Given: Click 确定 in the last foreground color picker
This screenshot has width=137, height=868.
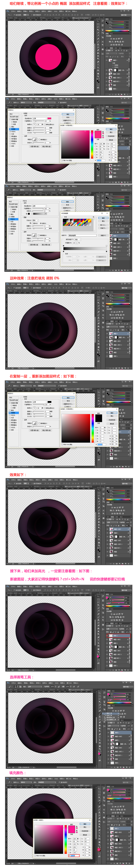Looking at the screenshot, I should pyautogui.click(x=85, y=824).
